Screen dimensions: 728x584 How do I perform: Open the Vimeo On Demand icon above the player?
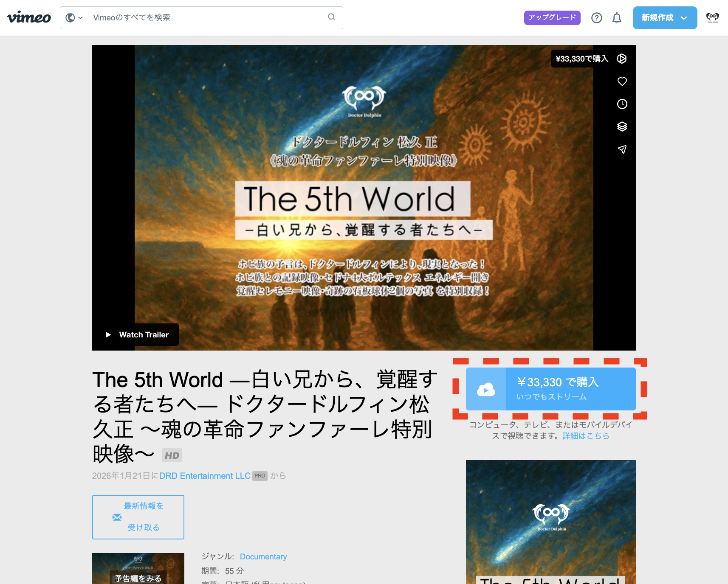tap(622, 59)
